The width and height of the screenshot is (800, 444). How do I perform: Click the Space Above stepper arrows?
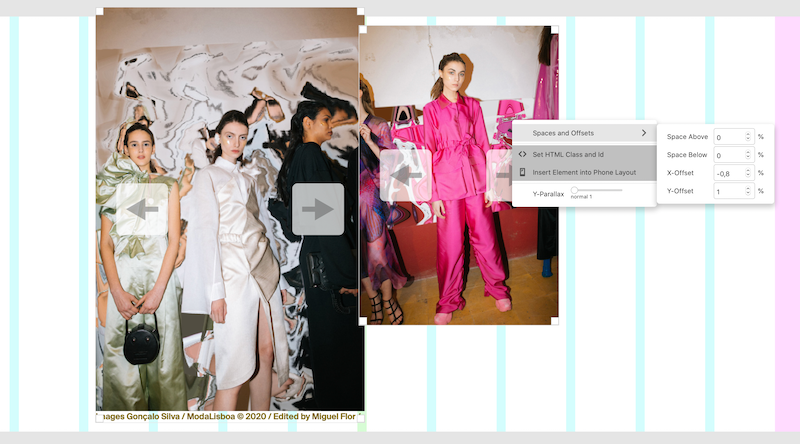[747, 137]
